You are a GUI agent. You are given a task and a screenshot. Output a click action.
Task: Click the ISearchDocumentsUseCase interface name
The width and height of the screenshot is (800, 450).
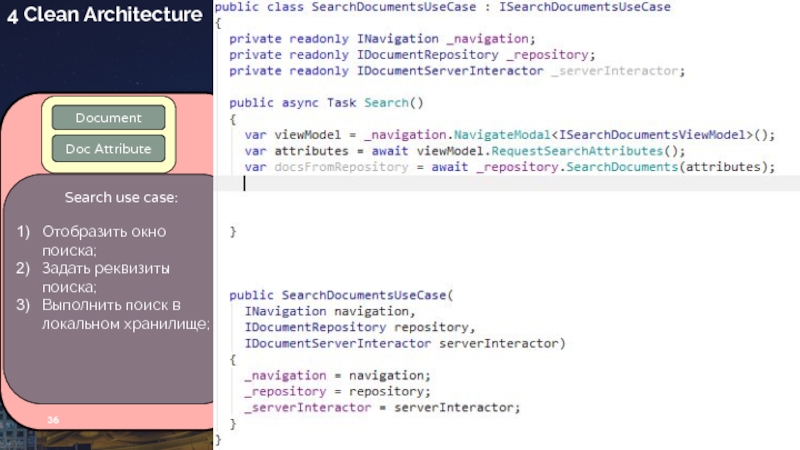584,7
